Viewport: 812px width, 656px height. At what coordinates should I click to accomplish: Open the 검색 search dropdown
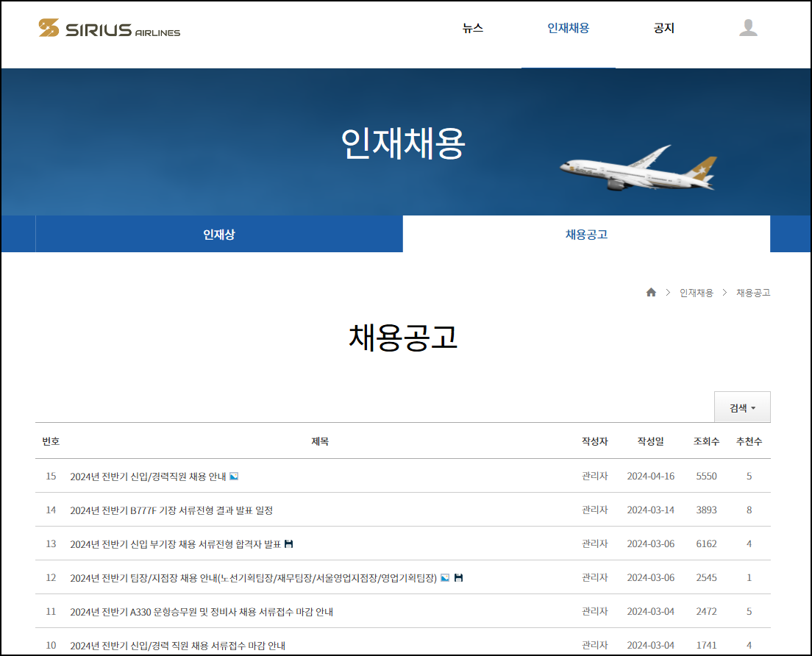point(742,407)
